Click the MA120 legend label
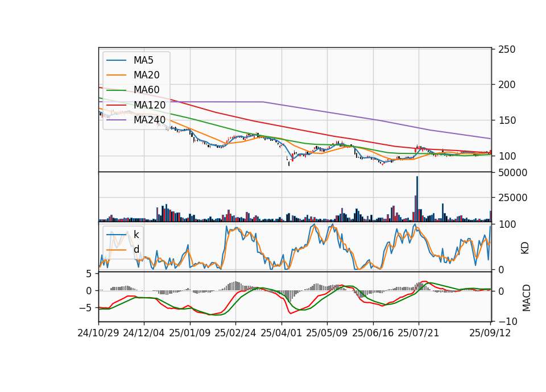546x392 pixels. pyautogui.click(x=150, y=105)
